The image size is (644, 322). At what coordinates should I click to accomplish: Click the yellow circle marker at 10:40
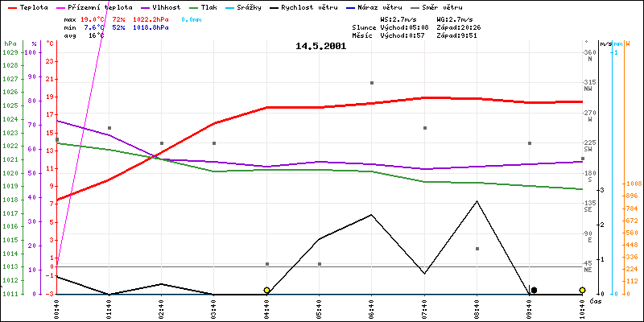[582, 290]
